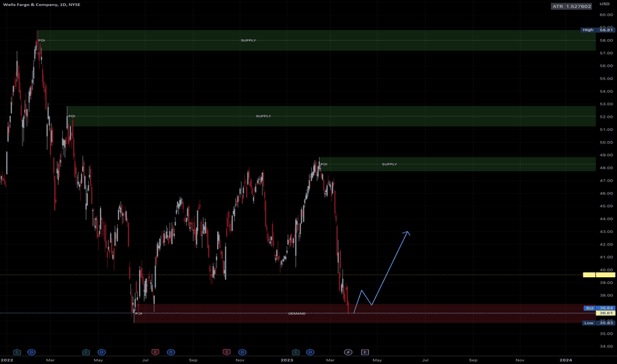Click the 2022 label on the time axis
The width and height of the screenshot is (617, 364).
click(7, 360)
